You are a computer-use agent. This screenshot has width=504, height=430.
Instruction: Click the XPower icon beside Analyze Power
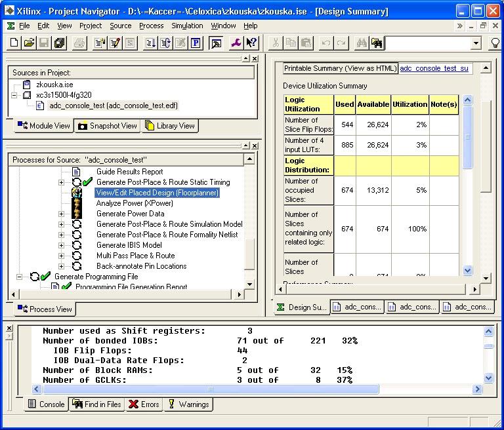click(77, 203)
